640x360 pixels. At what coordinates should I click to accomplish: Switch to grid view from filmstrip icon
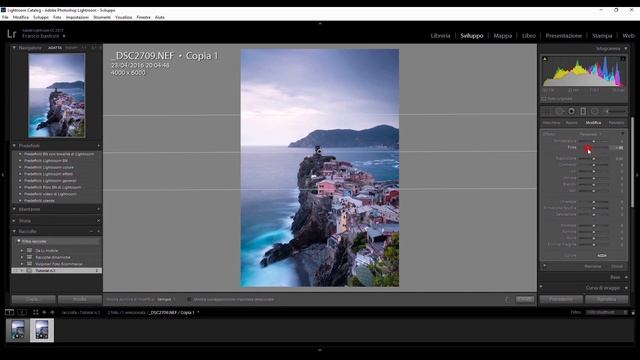(x=36, y=312)
